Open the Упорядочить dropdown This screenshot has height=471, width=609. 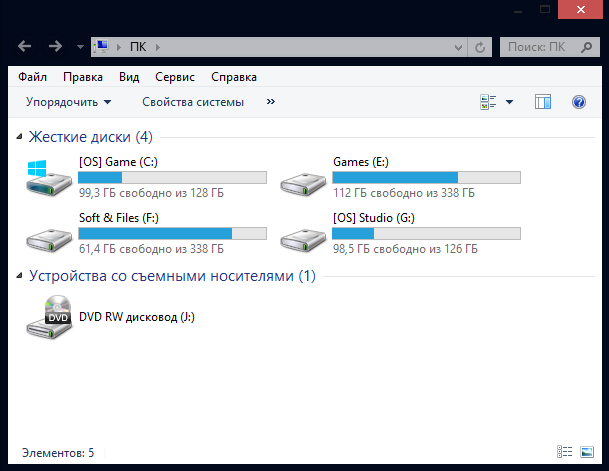69,102
